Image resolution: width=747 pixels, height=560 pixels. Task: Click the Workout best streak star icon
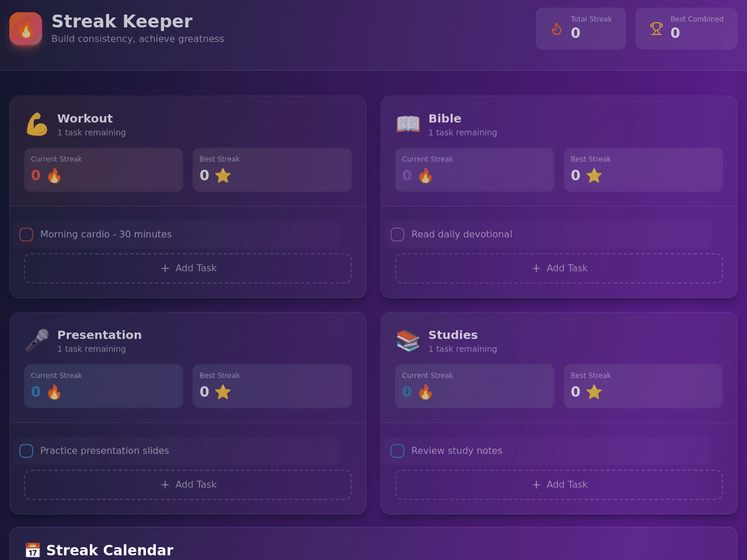point(223,176)
